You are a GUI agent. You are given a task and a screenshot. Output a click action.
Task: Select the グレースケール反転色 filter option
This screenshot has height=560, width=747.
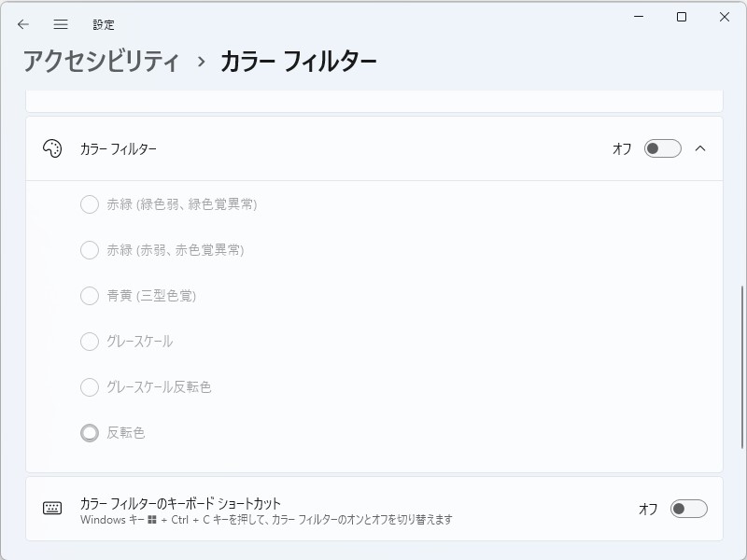[x=90, y=387]
